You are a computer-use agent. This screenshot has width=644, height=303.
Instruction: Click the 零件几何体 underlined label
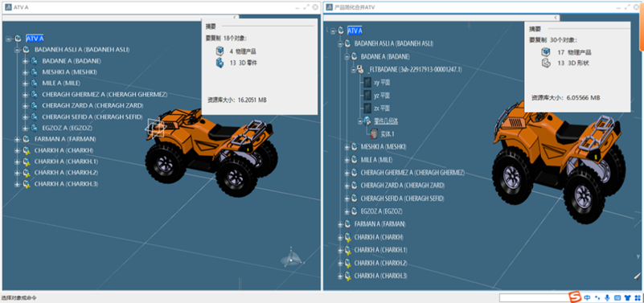coord(386,121)
